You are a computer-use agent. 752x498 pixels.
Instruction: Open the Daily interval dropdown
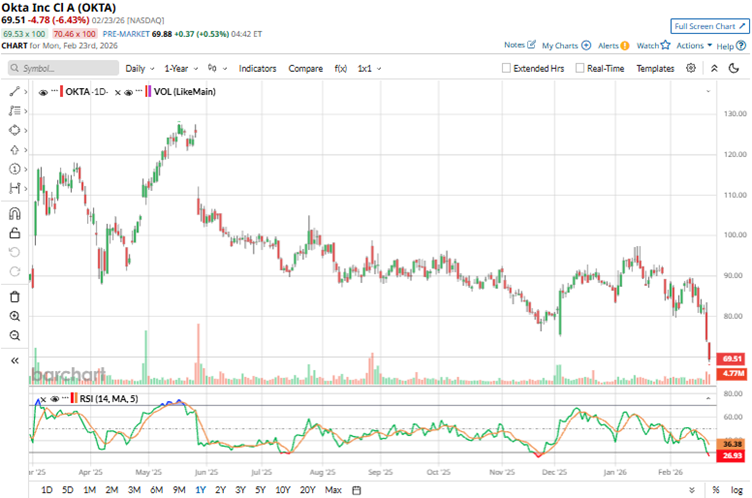(140, 68)
